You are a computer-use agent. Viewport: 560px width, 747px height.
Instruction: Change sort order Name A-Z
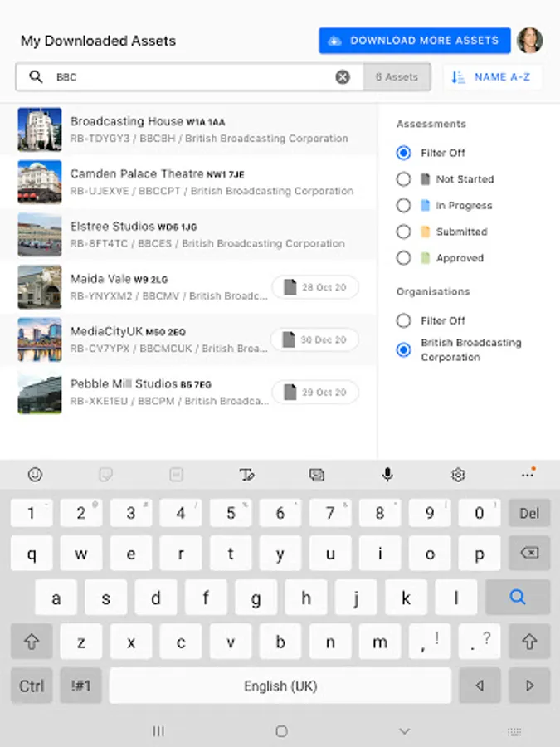pos(492,76)
